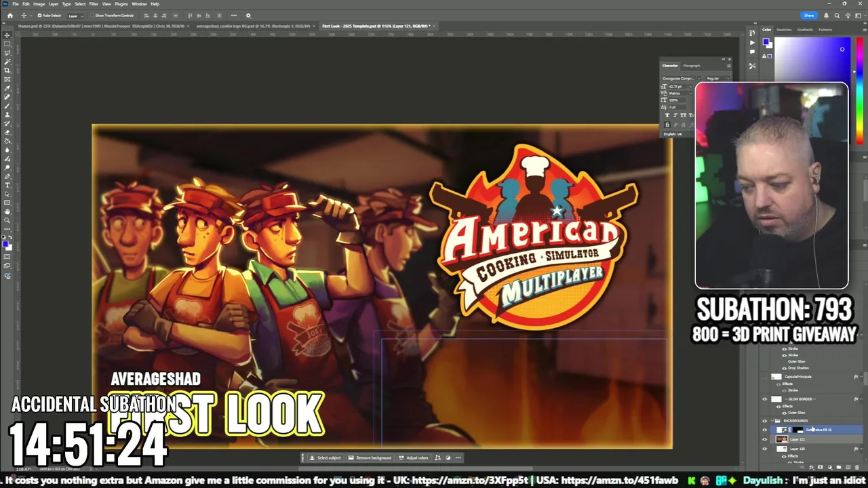
Task: Create a new layer icon
Action: [848, 467]
